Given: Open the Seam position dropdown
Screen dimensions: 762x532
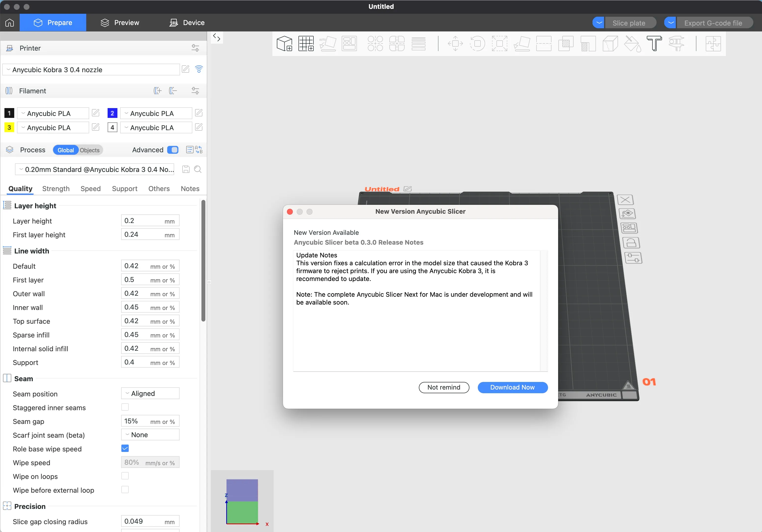Looking at the screenshot, I should pos(150,393).
